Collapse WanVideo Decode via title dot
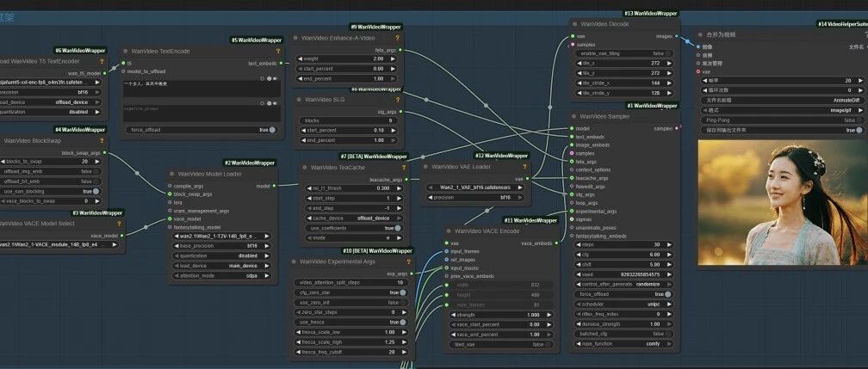This screenshot has height=369, width=868. coord(574,24)
